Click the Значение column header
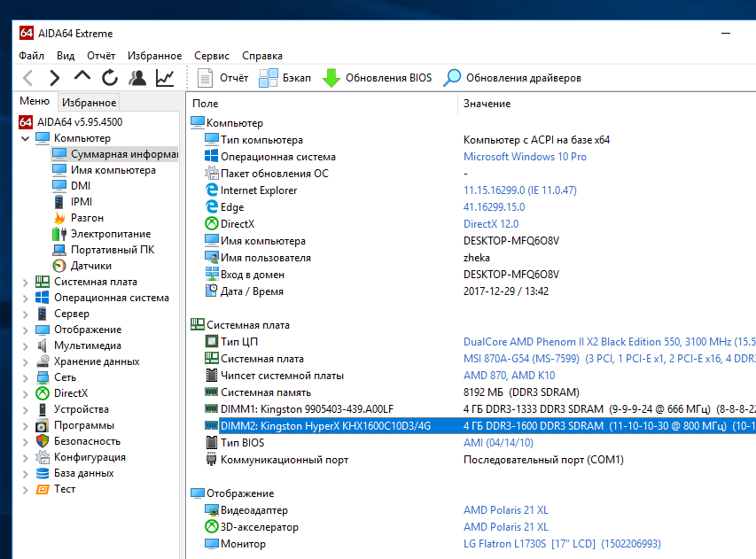 coord(487,104)
